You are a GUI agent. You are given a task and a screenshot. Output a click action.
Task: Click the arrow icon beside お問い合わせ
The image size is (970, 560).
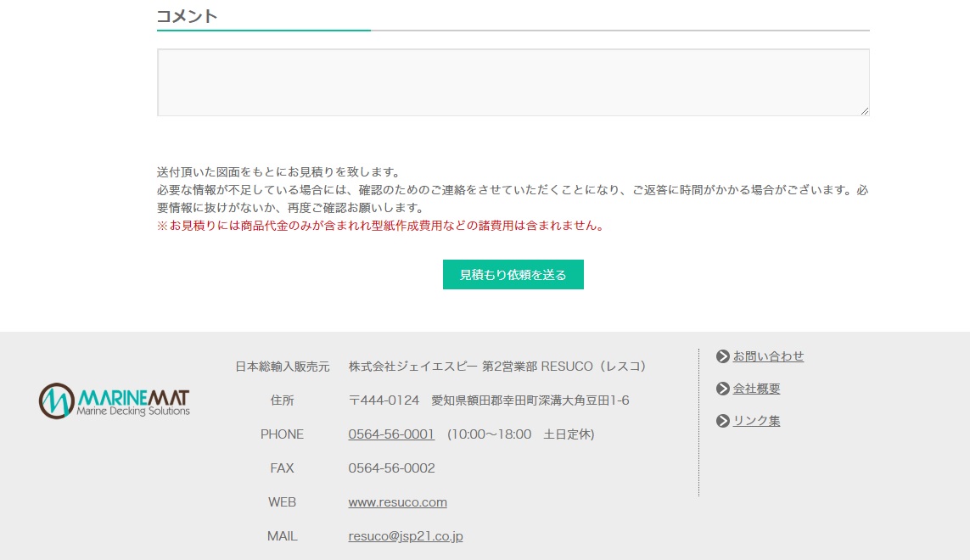(723, 356)
